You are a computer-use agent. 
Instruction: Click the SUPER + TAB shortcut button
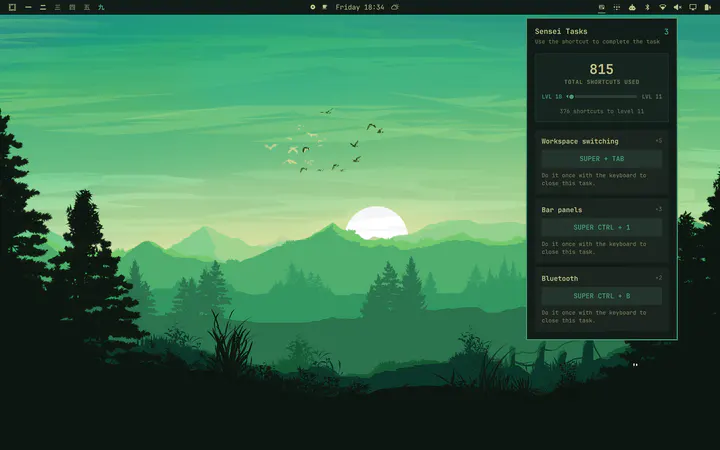602,159
